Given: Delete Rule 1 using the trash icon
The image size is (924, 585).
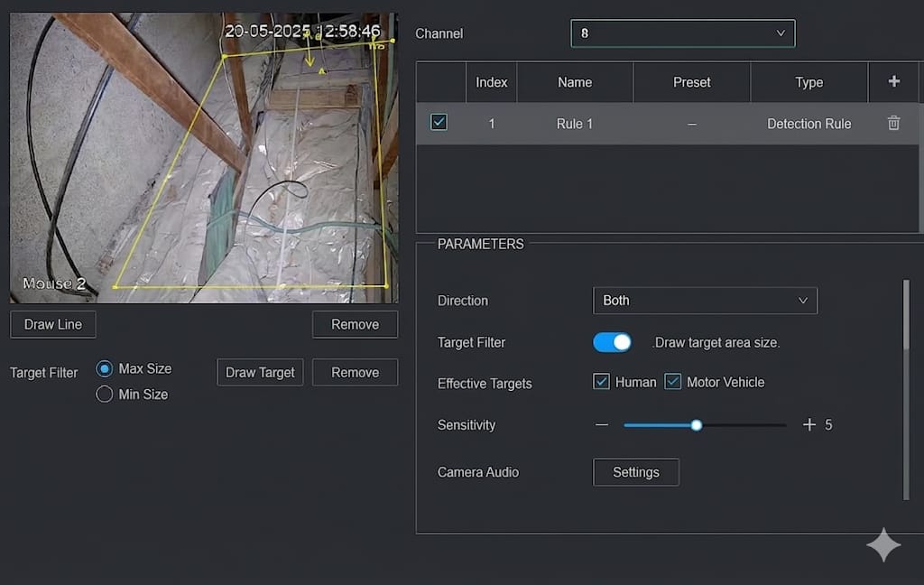Looking at the screenshot, I should (x=893, y=124).
